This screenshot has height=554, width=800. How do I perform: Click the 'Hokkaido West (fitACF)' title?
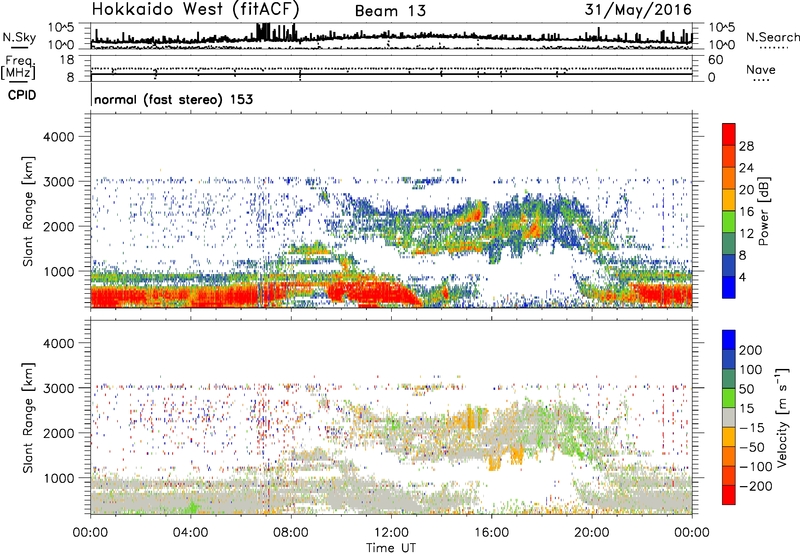(195, 9)
